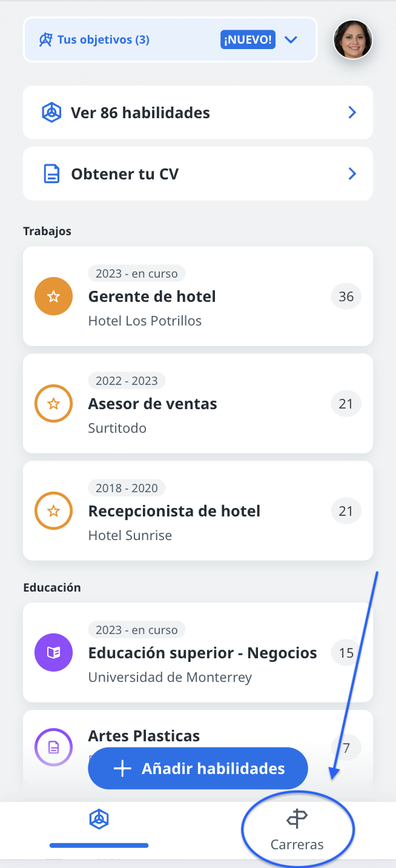Click the ¡NUEVO! badge
The width and height of the screenshot is (396, 868).
point(248,40)
